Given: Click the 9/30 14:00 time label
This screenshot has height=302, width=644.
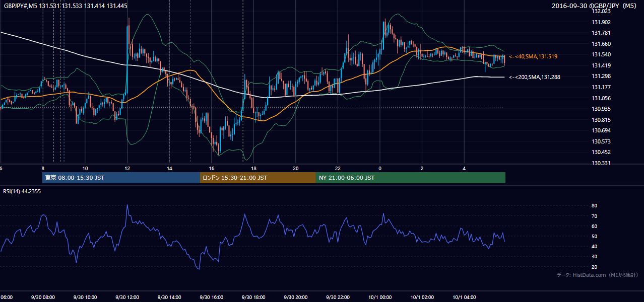Looking at the screenshot, I should coord(169,297).
